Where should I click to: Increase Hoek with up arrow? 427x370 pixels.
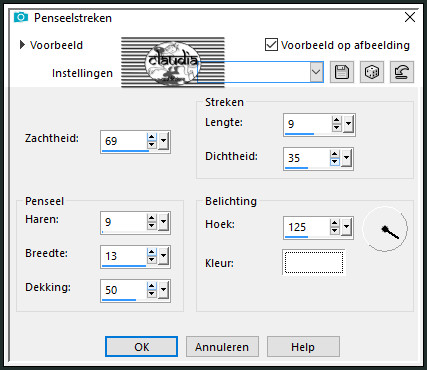point(334,224)
